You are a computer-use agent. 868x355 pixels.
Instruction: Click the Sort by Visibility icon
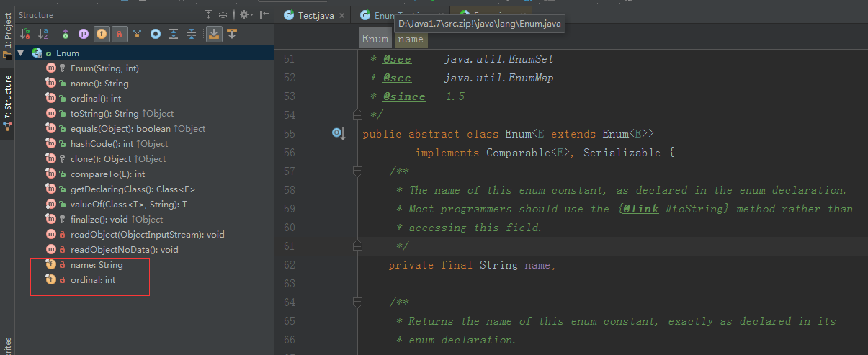26,34
